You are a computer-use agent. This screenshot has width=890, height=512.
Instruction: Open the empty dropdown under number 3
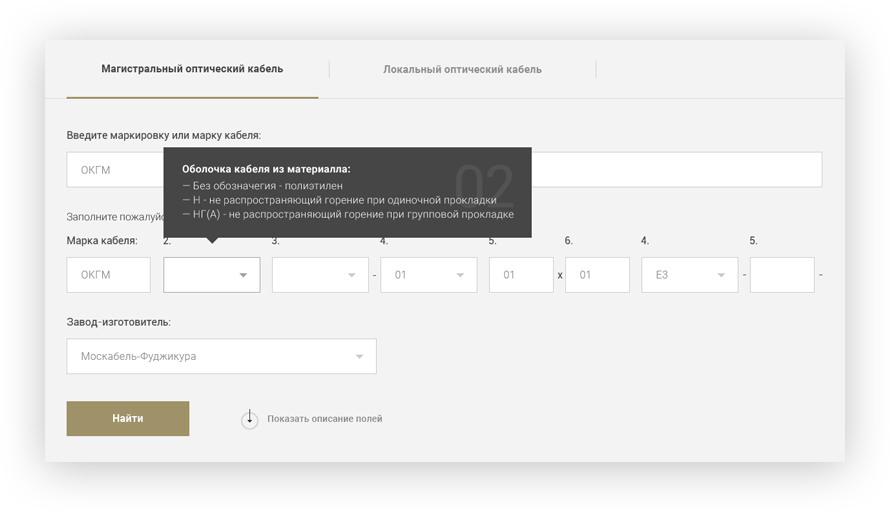[x=320, y=275]
